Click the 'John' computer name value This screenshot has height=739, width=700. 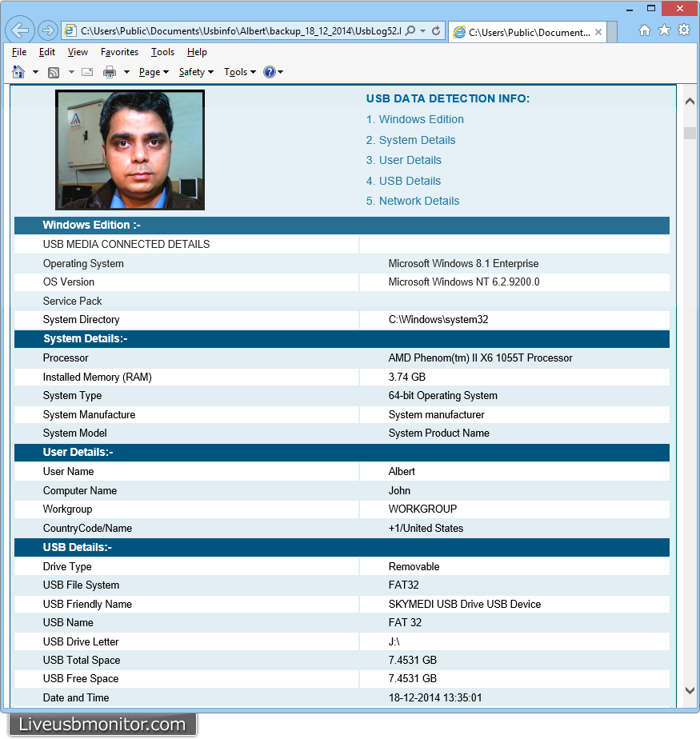[x=399, y=490]
